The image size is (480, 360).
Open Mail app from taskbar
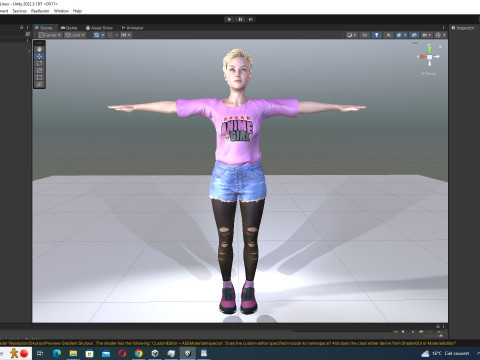[x=106, y=353]
